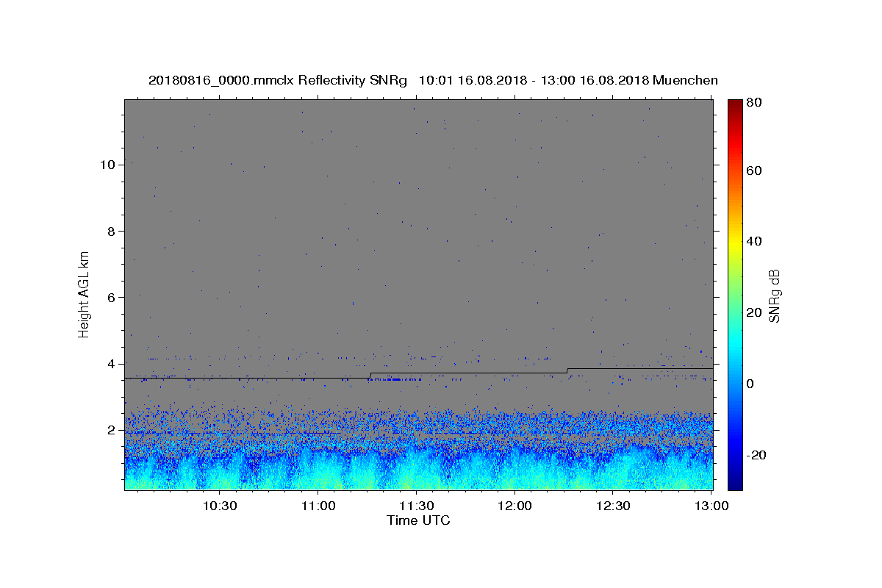Click the colorbar value 40
The height and width of the screenshot is (588, 882).
756,241
